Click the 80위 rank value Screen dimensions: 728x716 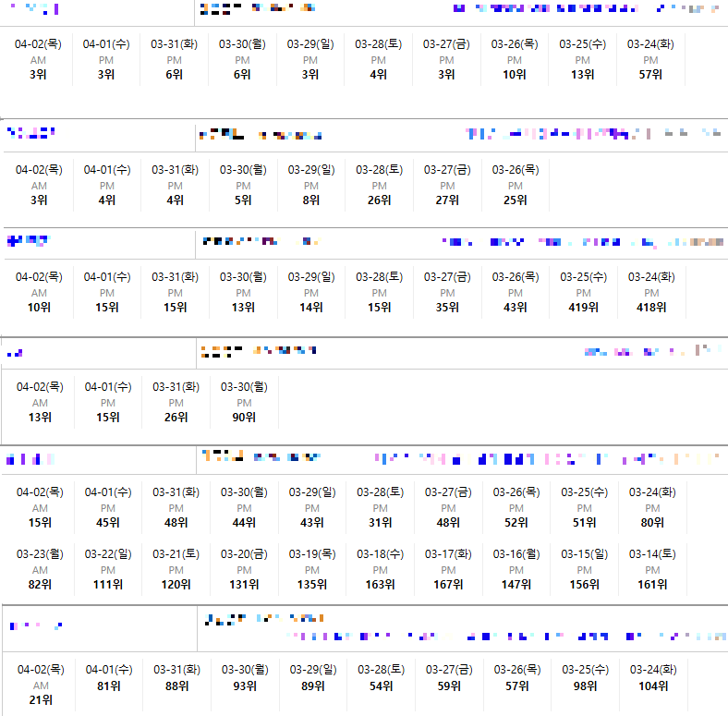pyautogui.click(x=652, y=523)
